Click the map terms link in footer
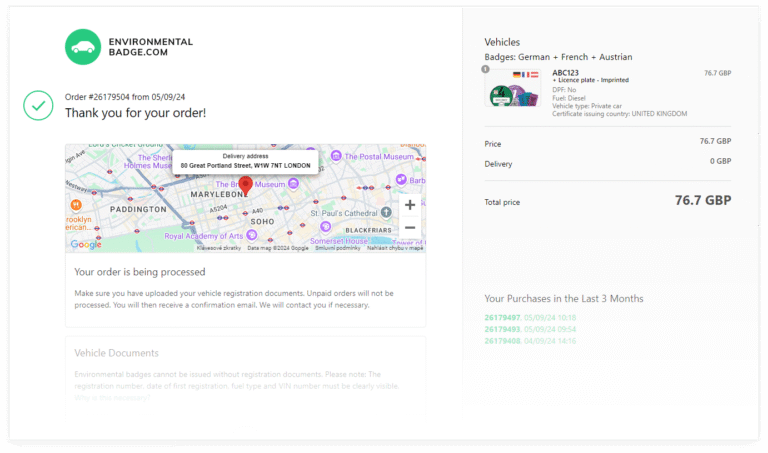 pyautogui.click(x=337, y=248)
